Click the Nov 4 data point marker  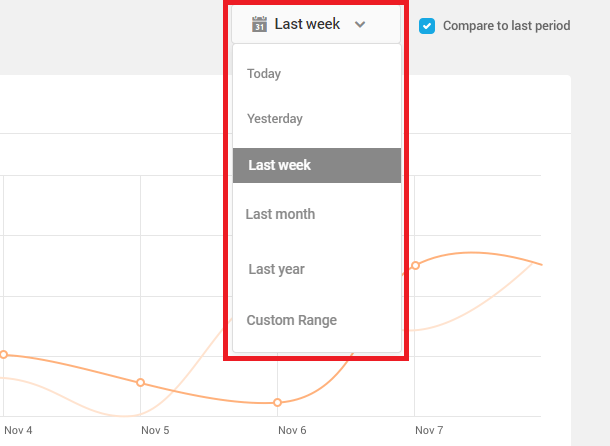[x=4, y=355]
